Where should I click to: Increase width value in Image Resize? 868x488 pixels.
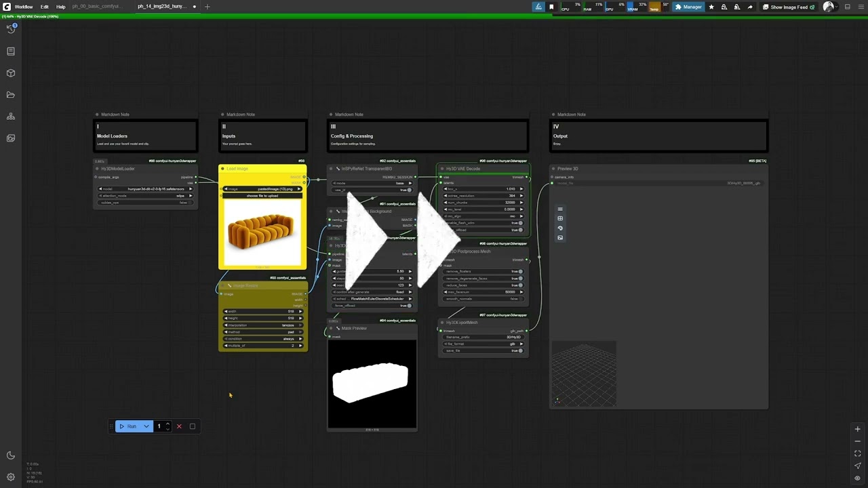[x=300, y=312]
